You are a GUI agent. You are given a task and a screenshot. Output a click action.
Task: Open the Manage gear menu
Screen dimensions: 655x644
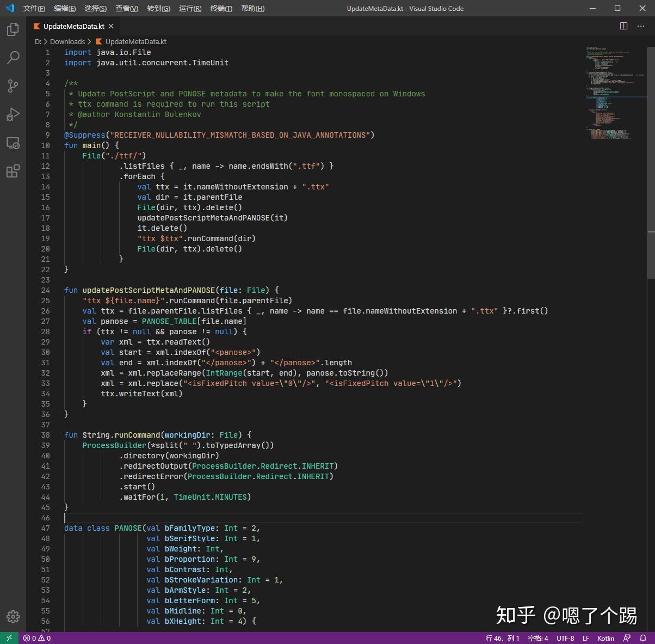pos(13,617)
